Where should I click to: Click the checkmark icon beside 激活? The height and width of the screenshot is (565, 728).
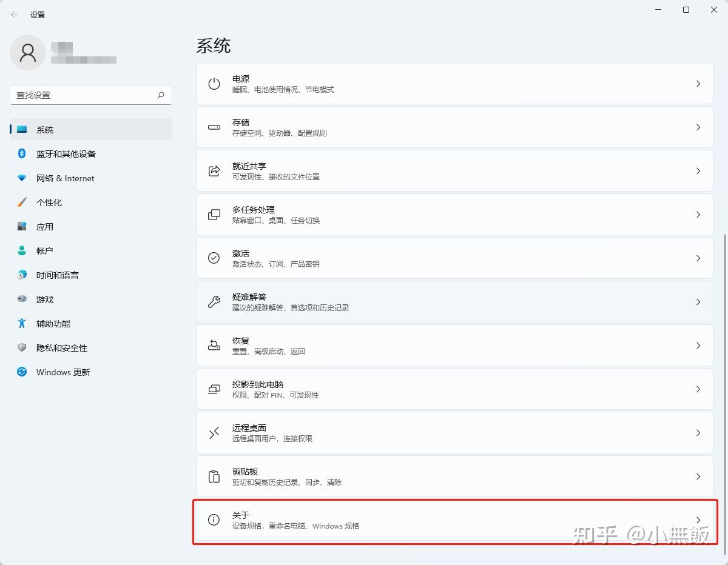[214, 258]
